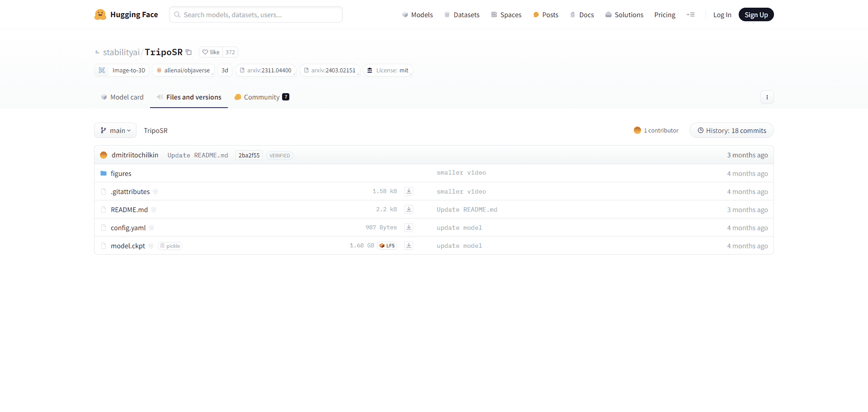The image size is (868, 412).
Task: Open the Community tab
Action: [262, 97]
